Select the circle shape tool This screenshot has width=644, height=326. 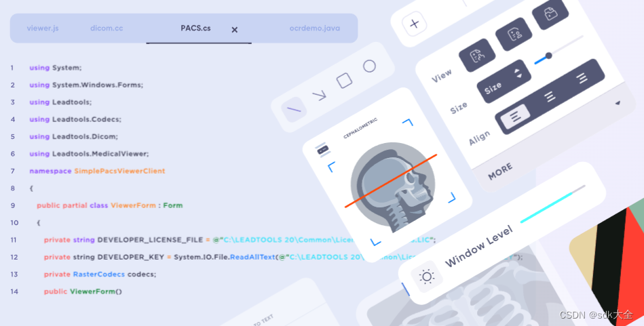coord(369,66)
